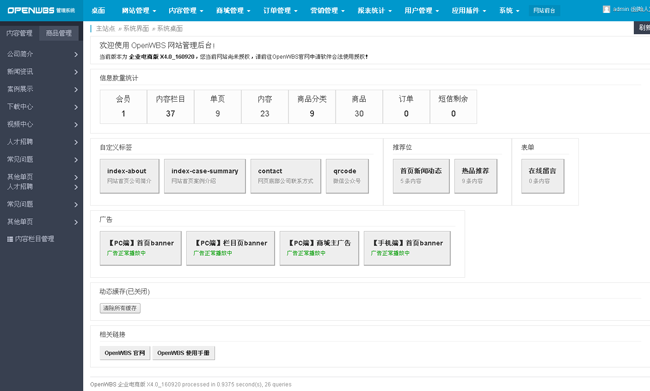Open the top-bar 内容管理 dropdown menu
This screenshot has height=391, width=650.
[186, 10]
